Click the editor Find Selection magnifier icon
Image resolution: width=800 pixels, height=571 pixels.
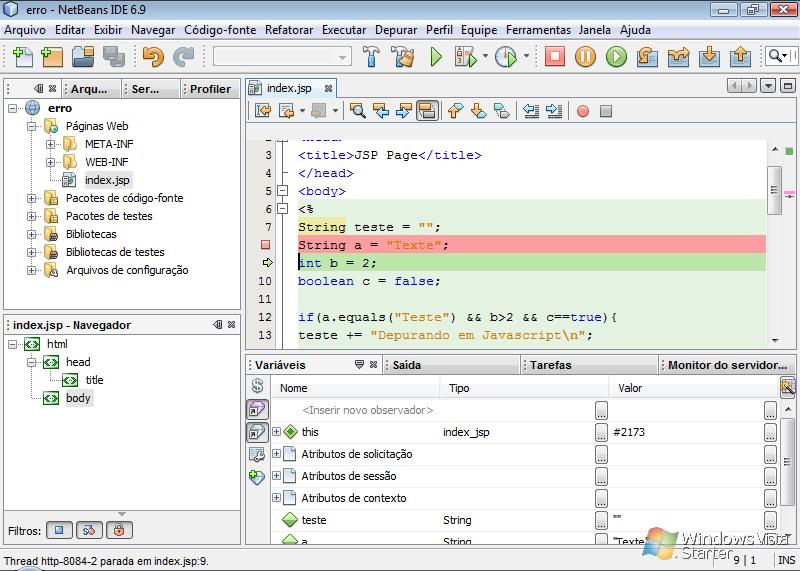pos(357,110)
